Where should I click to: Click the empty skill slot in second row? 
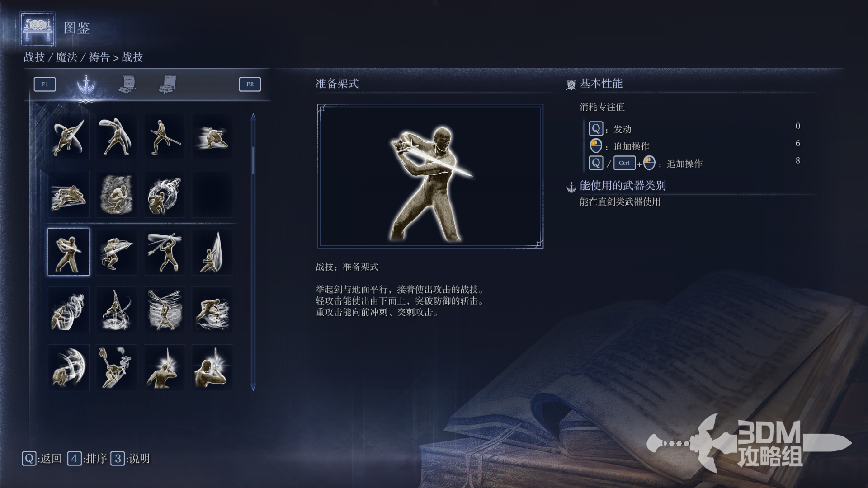212,194
